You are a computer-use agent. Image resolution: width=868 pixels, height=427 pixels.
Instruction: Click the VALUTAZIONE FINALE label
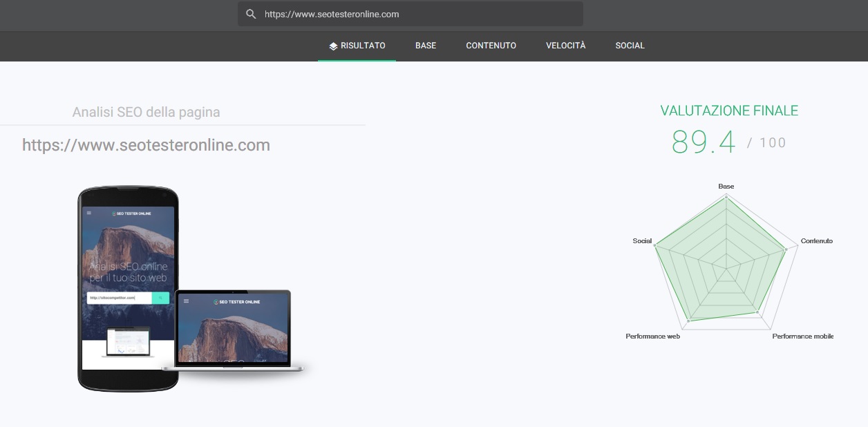729,111
